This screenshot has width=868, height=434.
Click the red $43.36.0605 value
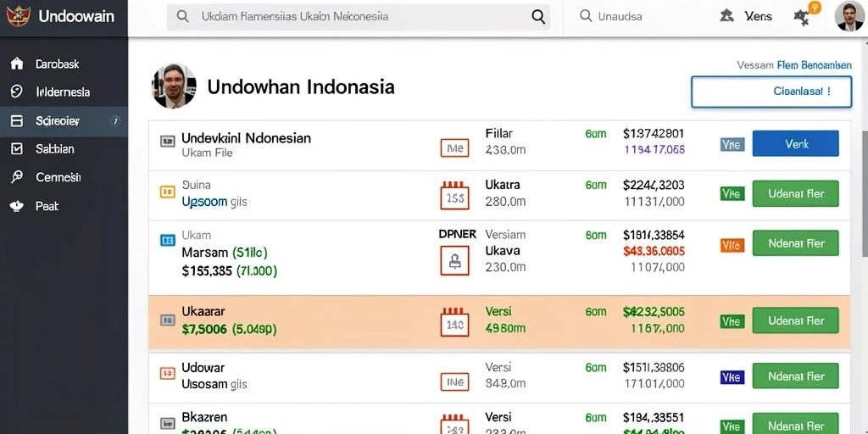pos(654,251)
